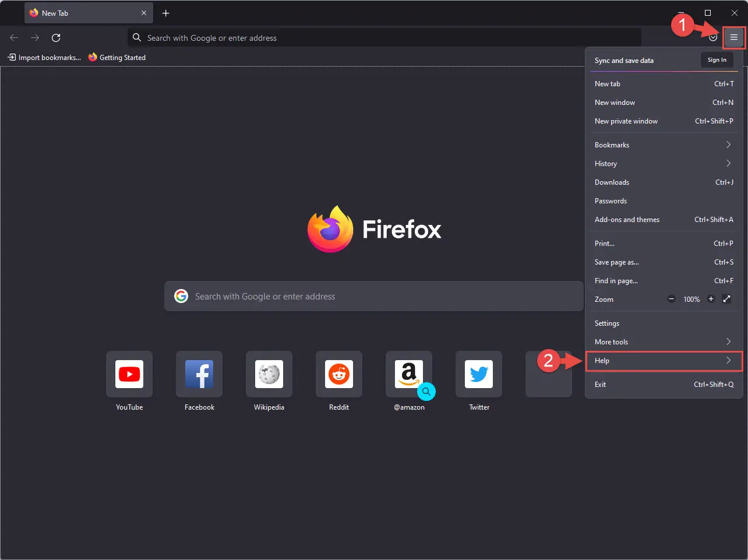Select Find in page... menu entry
The width and height of the screenshot is (748, 560).
[664, 281]
